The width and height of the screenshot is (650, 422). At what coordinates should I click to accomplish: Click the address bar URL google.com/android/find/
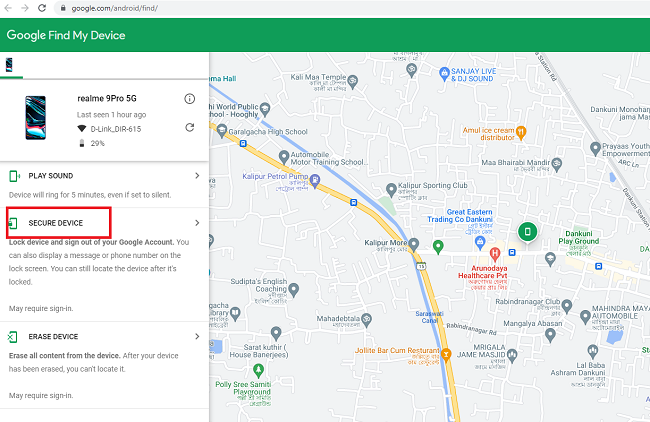114,8
